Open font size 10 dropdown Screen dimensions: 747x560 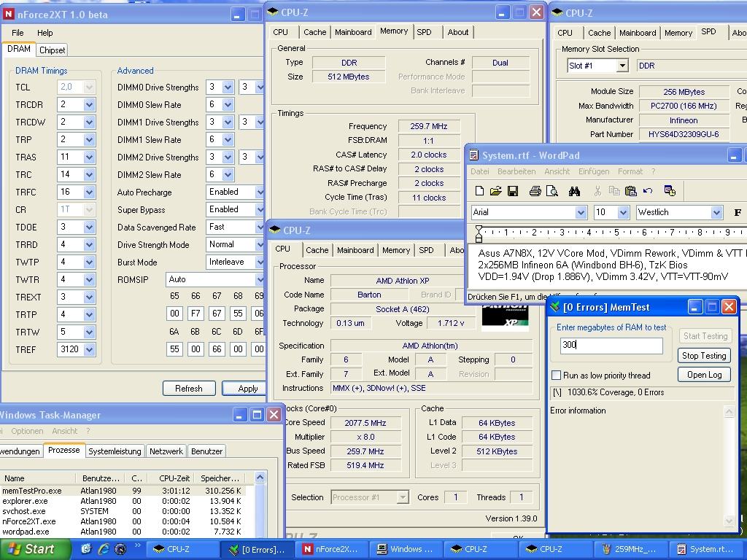[624, 212]
